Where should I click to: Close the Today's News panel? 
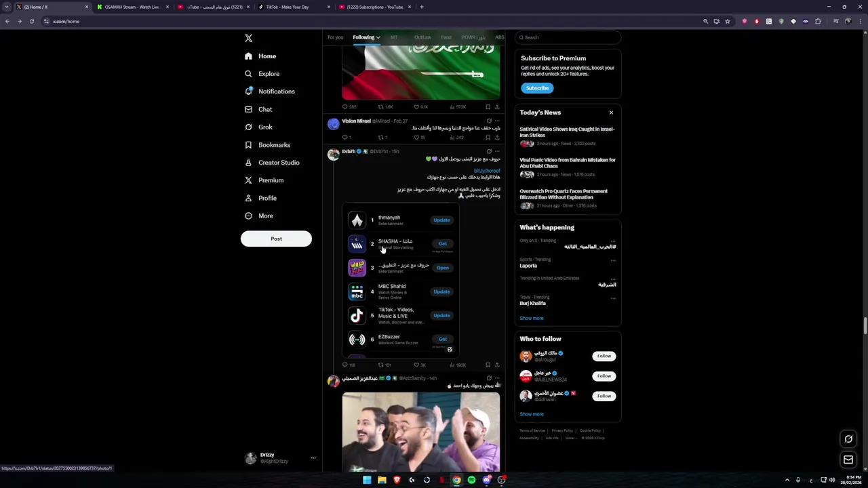click(611, 113)
